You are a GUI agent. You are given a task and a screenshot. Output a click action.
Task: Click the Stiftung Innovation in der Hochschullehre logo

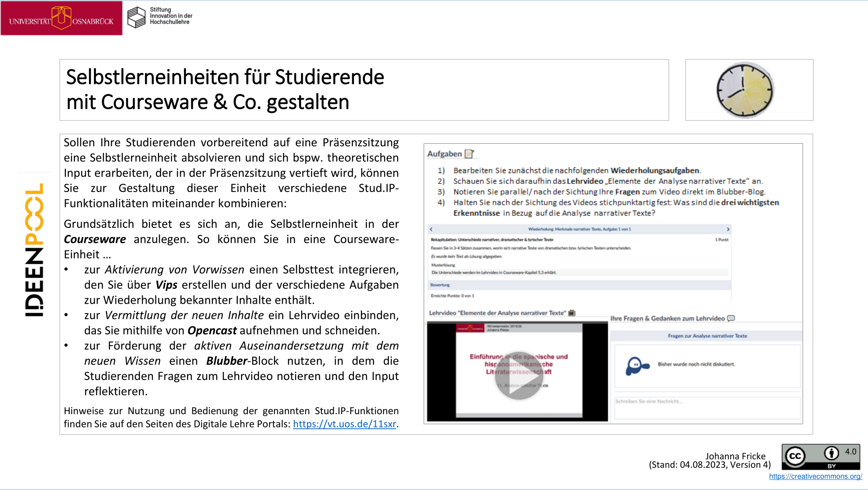[160, 17]
